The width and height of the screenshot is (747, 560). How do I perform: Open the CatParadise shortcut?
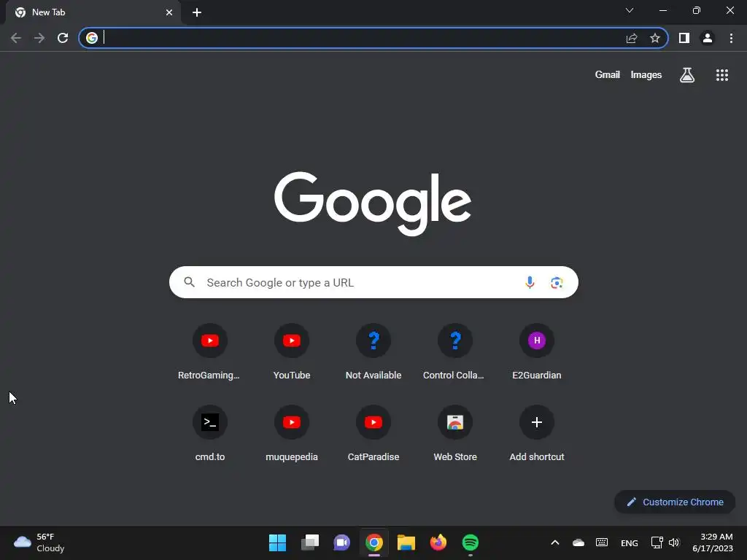[373, 434]
